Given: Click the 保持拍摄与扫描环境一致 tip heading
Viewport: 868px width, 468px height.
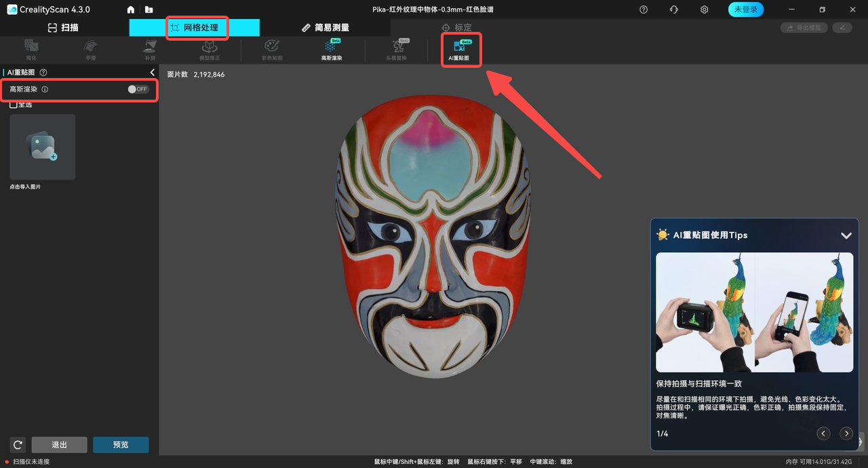Looking at the screenshot, I should pyautogui.click(x=699, y=384).
